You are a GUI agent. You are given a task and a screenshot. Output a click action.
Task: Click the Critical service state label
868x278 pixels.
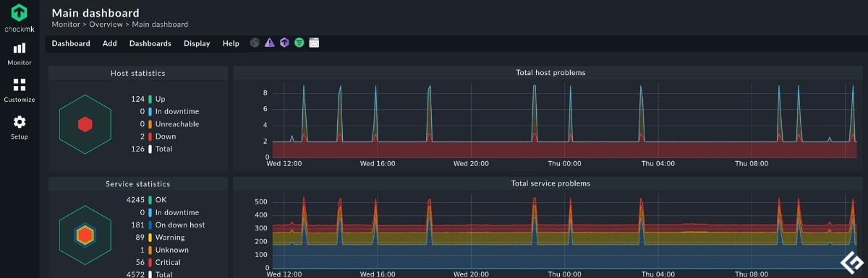(x=168, y=262)
